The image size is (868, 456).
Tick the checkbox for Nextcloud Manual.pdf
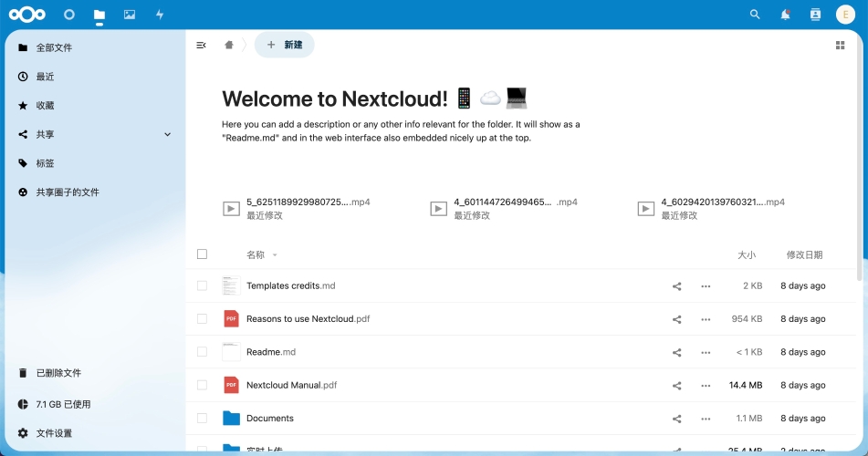pyautogui.click(x=203, y=385)
